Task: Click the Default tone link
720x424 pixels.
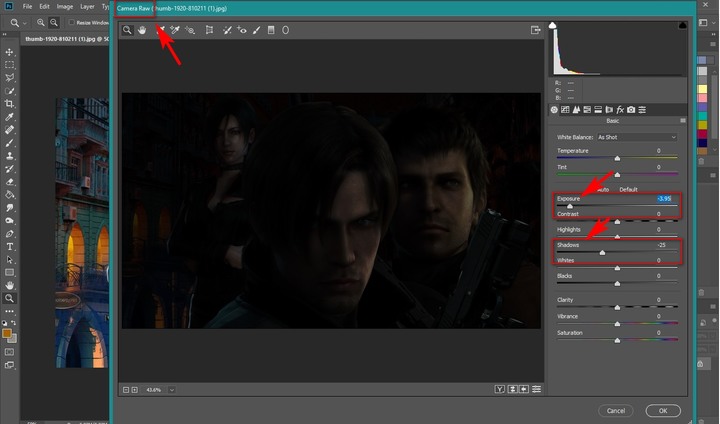Action: [x=628, y=189]
